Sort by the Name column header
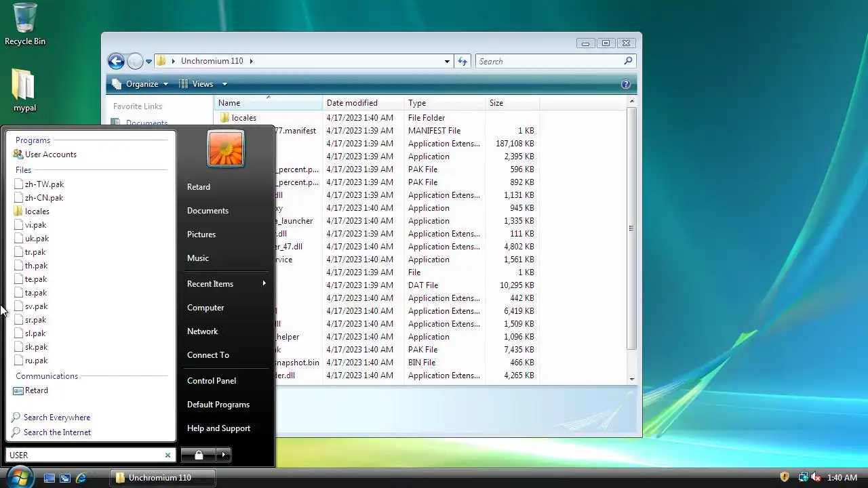Screen dimensions: 868x488 pos(269,103)
